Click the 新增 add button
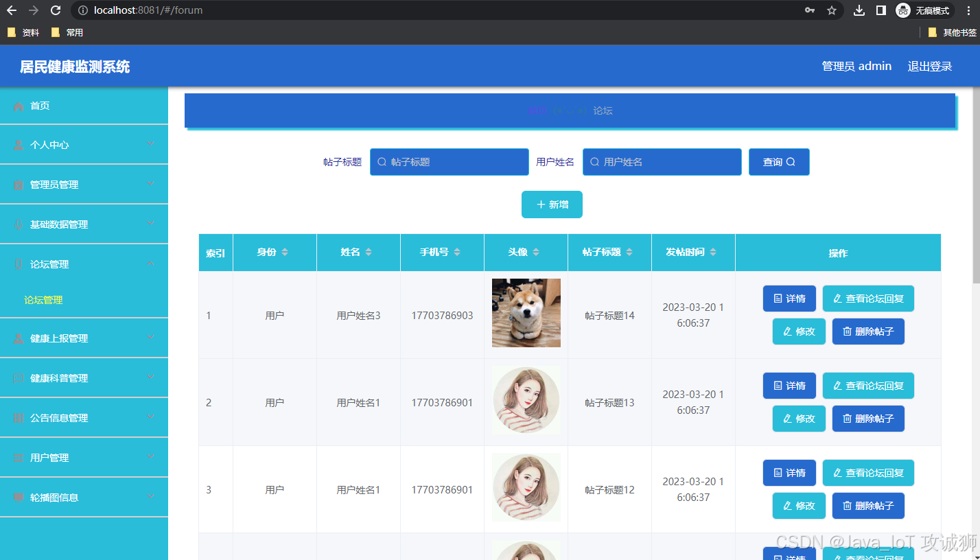The width and height of the screenshot is (980, 560). click(x=552, y=205)
